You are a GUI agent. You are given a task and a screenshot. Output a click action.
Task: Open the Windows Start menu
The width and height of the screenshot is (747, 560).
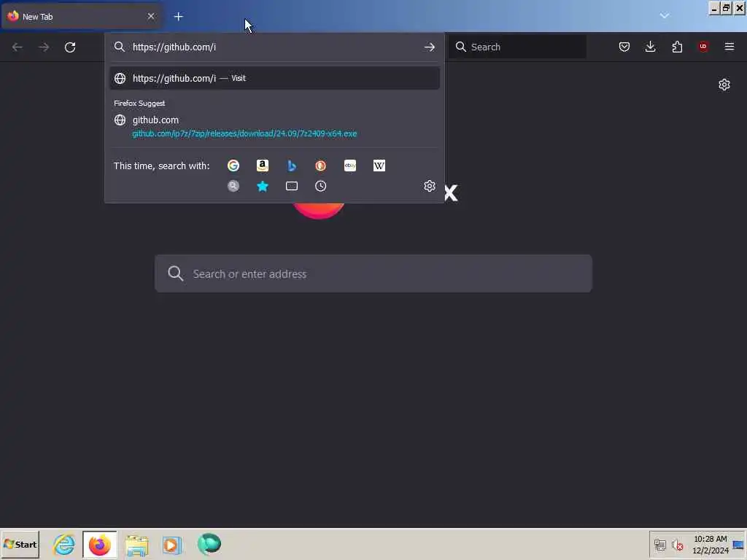tap(20, 545)
